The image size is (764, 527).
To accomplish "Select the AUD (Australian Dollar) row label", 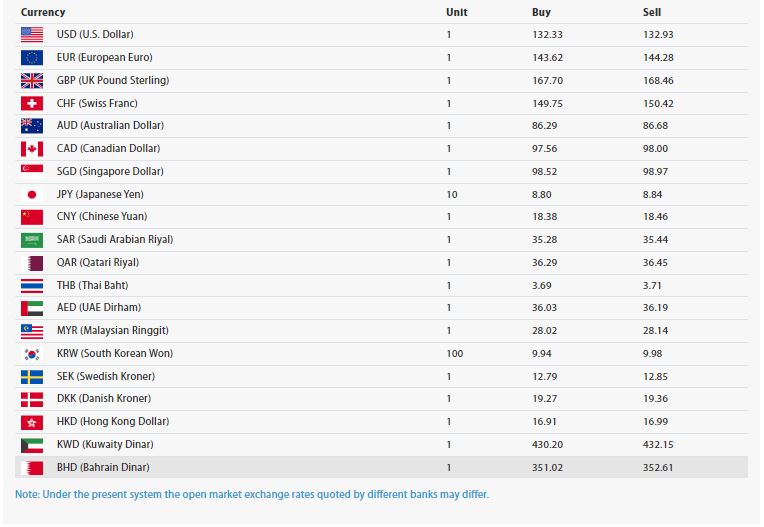I will click(x=110, y=126).
